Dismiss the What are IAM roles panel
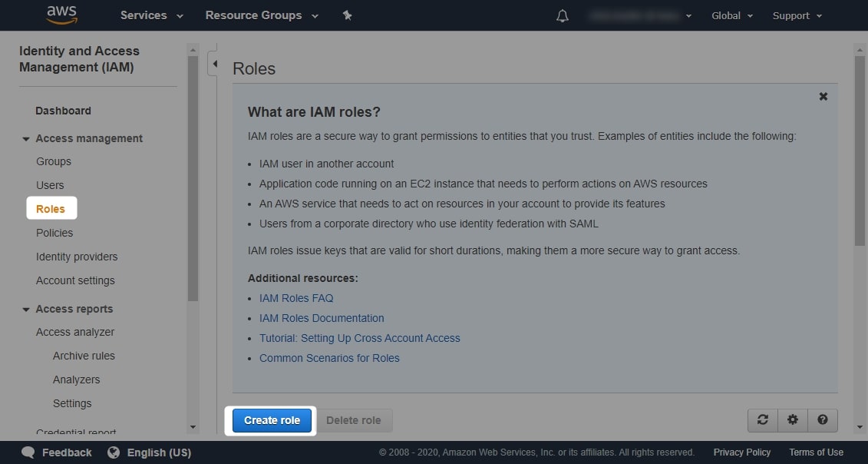 click(x=823, y=97)
